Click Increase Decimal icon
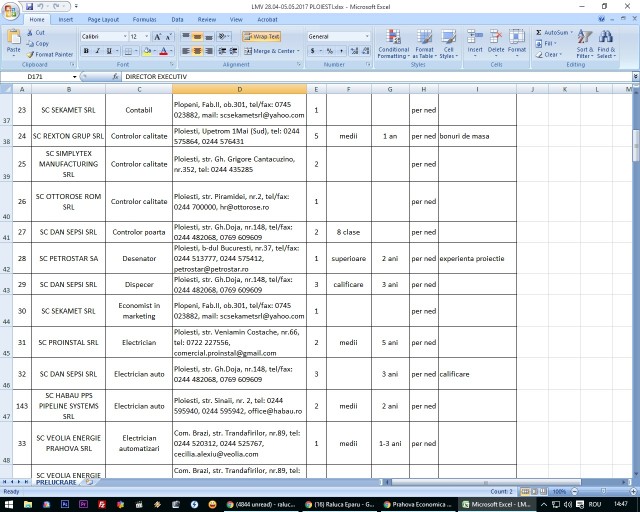 pos(354,51)
